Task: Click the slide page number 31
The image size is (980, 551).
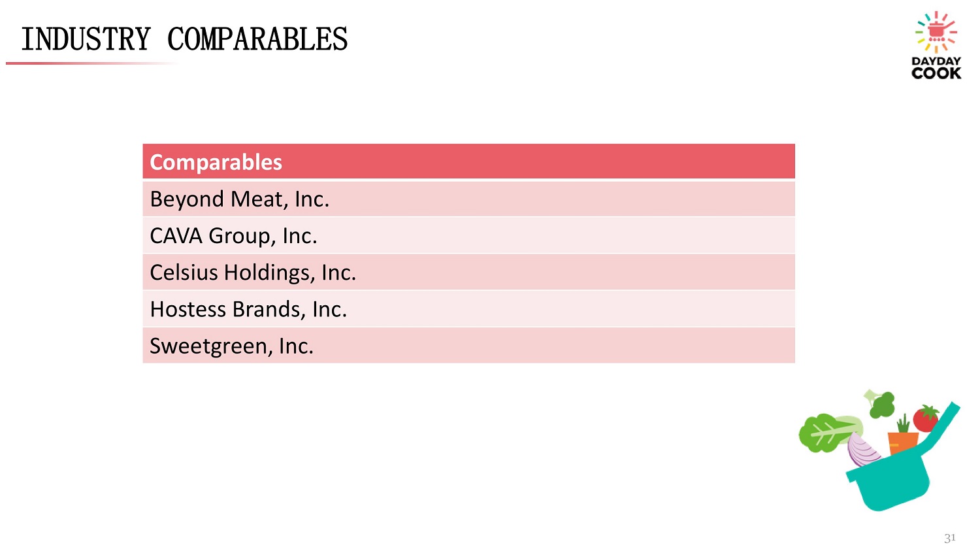Action: [949, 538]
